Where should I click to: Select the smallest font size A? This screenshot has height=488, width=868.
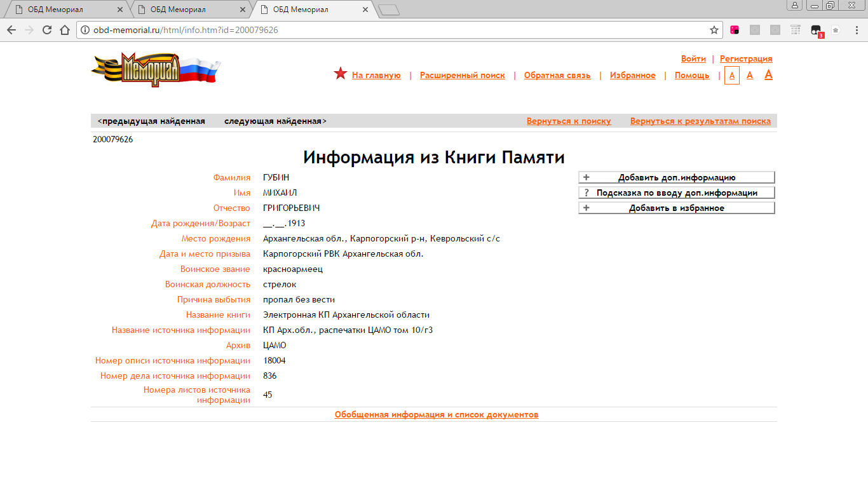click(732, 75)
